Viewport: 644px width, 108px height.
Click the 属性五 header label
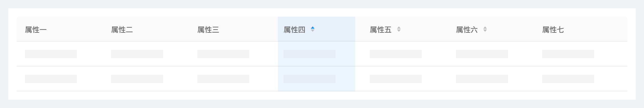pyautogui.click(x=381, y=30)
